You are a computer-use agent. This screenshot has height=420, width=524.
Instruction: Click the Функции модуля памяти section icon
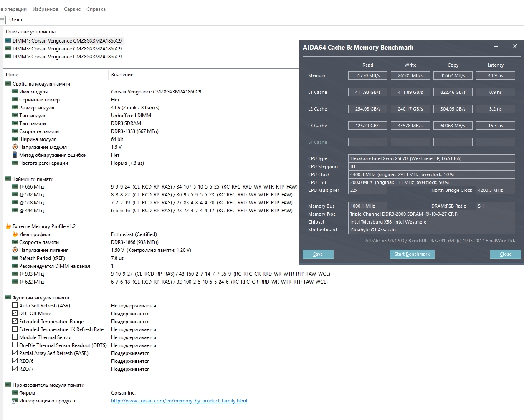pyautogui.click(x=8, y=298)
